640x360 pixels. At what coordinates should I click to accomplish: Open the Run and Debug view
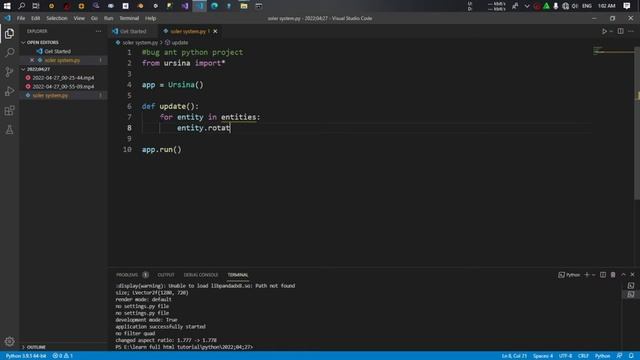point(9,91)
